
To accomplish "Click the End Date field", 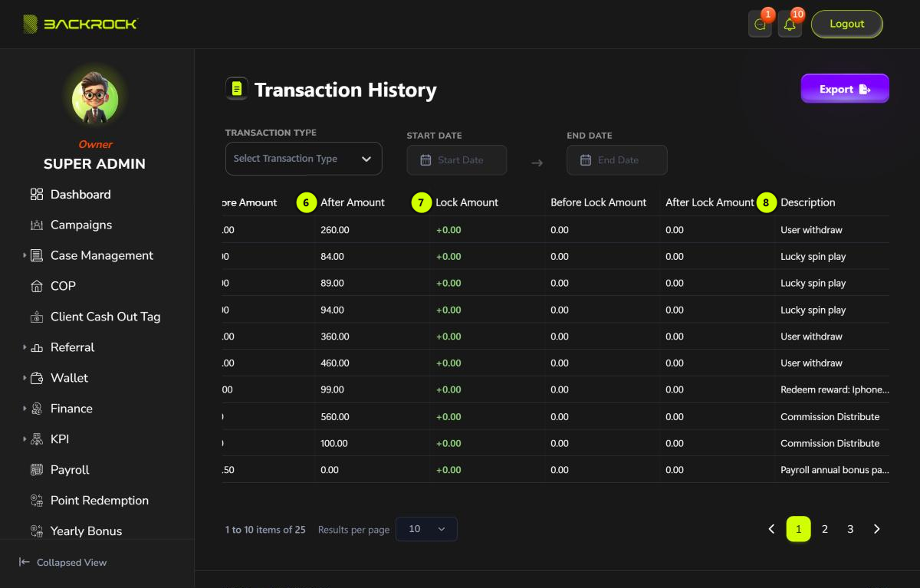I will click(x=617, y=160).
